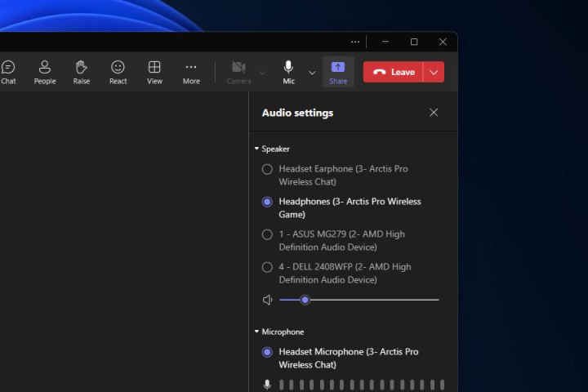
Task: Click the Share screen button
Action: [338, 71]
